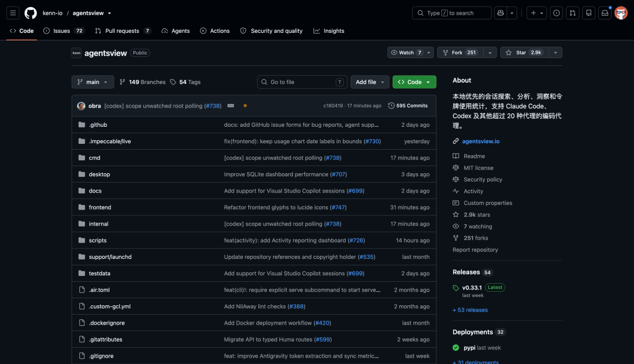Open the Security and quality tab
This screenshot has height=364, width=634.
[x=271, y=31]
